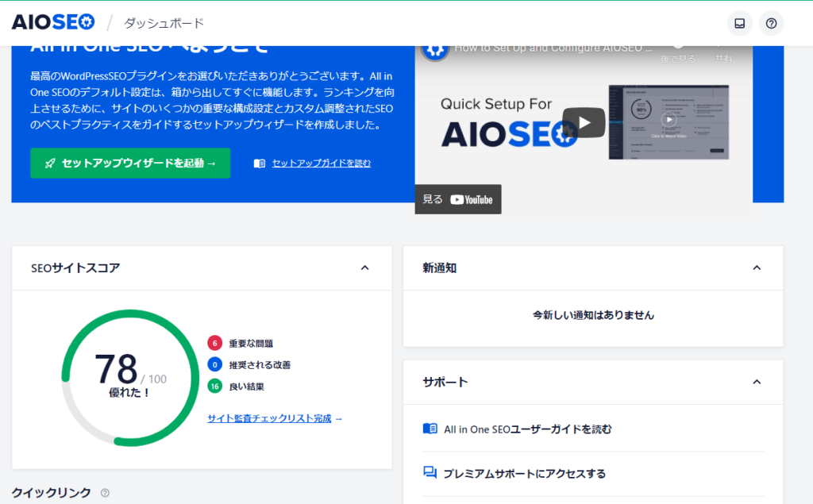Click the rocket icon on the setup wizard button

50,164
